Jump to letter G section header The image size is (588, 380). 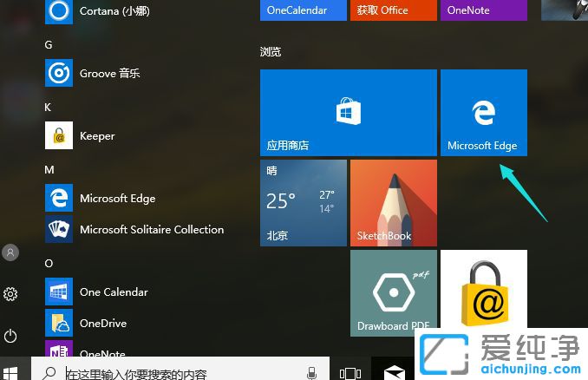49,45
